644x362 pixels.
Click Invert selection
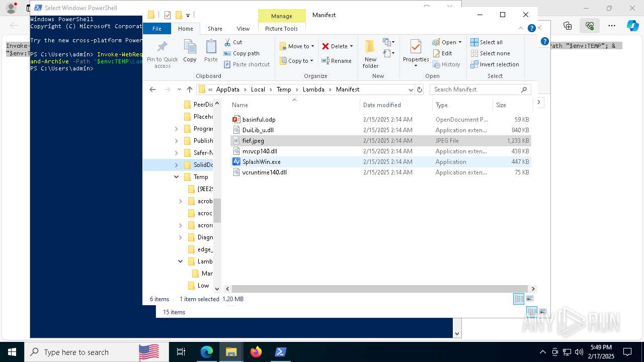[495, 64]
